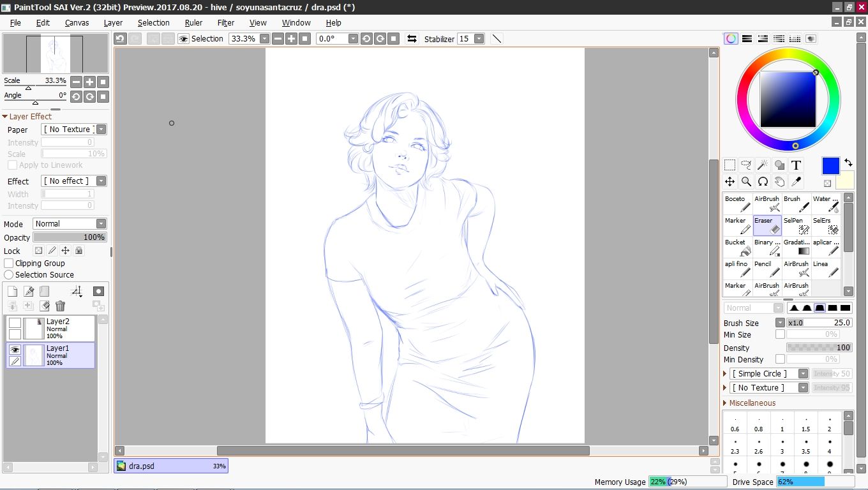Viewport: 868px width, 490px height.
Task: Select the Shape tool
Action: click(x=779, y=165)
